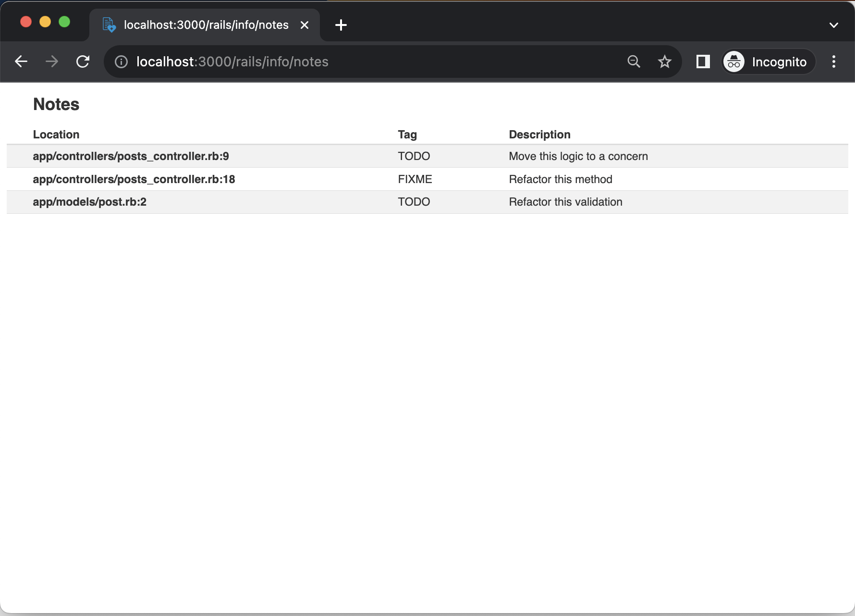Open a new tab with the plus button
This screenshot has width=855, height=616.
click(x=341, y=25)
